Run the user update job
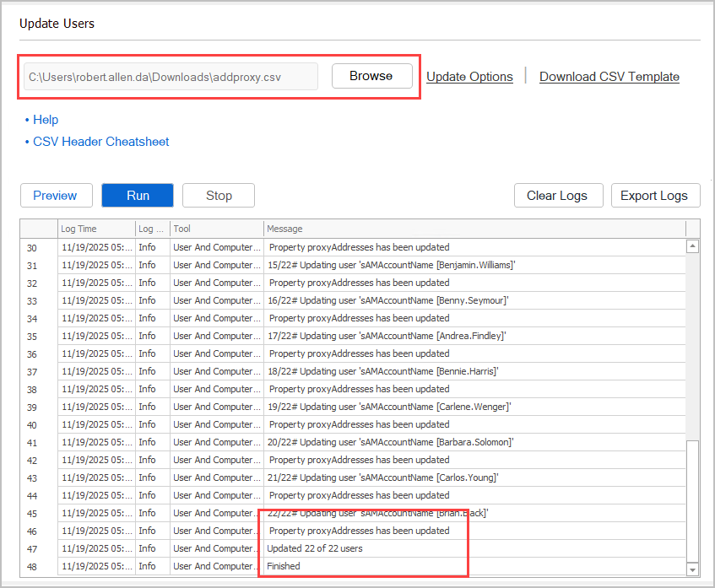This screenshot has height=588, width=715. 137,195
